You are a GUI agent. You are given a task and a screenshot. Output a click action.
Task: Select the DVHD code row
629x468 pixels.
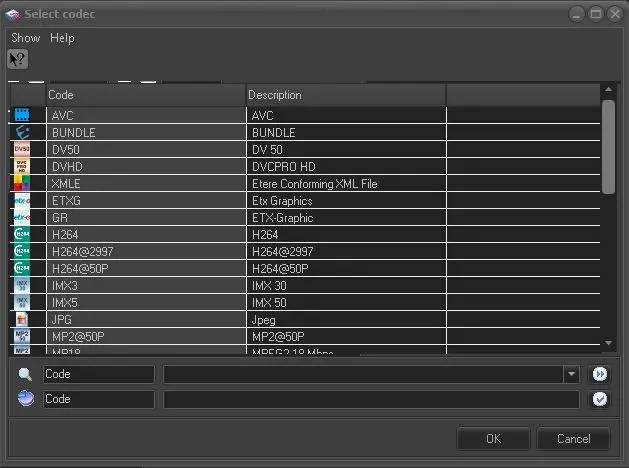(146, 166)
